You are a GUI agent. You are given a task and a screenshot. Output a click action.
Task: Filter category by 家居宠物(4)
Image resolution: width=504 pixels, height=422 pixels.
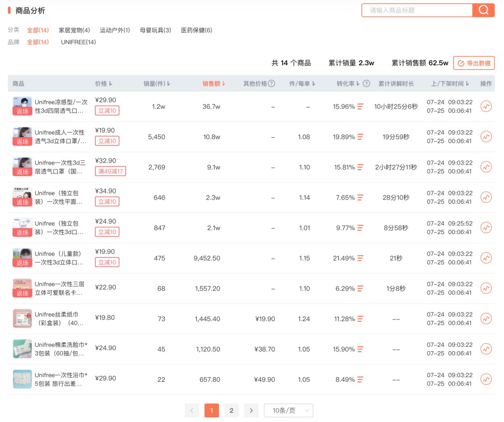coord(74,30)
